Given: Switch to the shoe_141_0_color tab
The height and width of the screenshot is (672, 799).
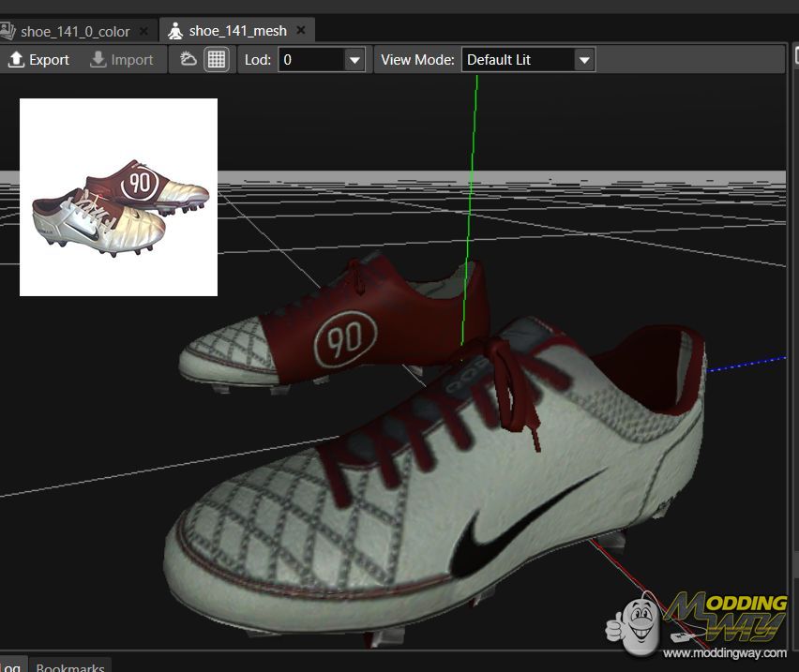Looking at the screenshot, I should 73,31.
